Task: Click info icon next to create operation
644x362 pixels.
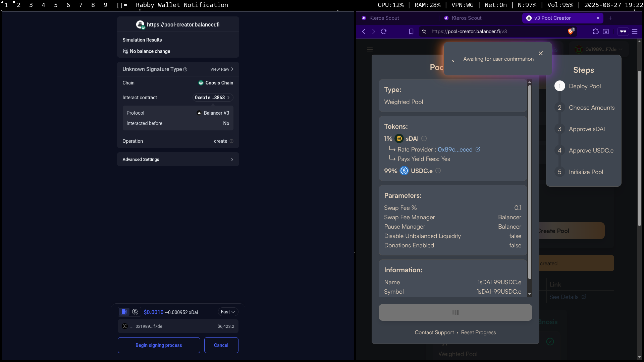Action: pos(231,141)
